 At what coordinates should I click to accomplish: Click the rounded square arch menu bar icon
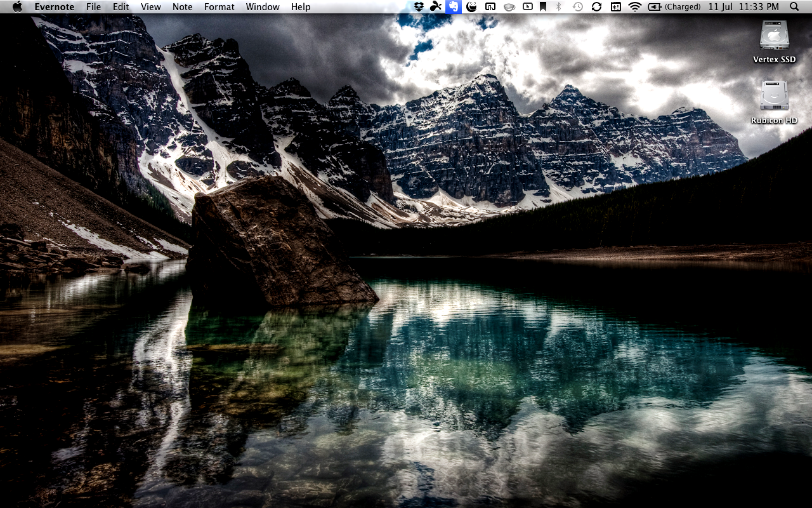pyautogui.click(x=490, y=6)
